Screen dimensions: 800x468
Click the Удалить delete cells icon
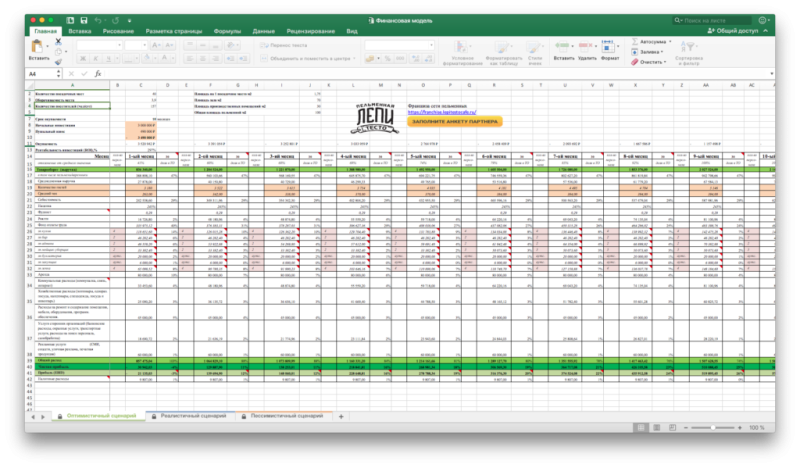pos(587,47)
